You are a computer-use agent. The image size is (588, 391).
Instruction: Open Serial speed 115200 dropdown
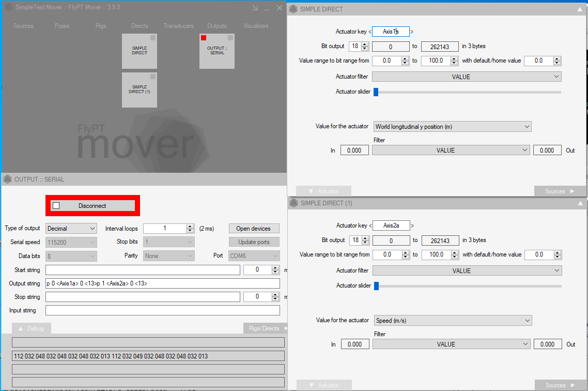[x=71, y=243]
